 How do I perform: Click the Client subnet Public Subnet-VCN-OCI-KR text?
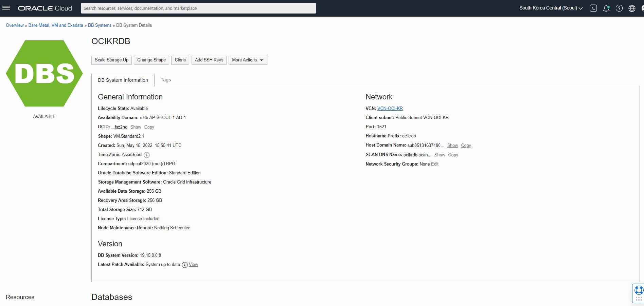click(422, 118)
